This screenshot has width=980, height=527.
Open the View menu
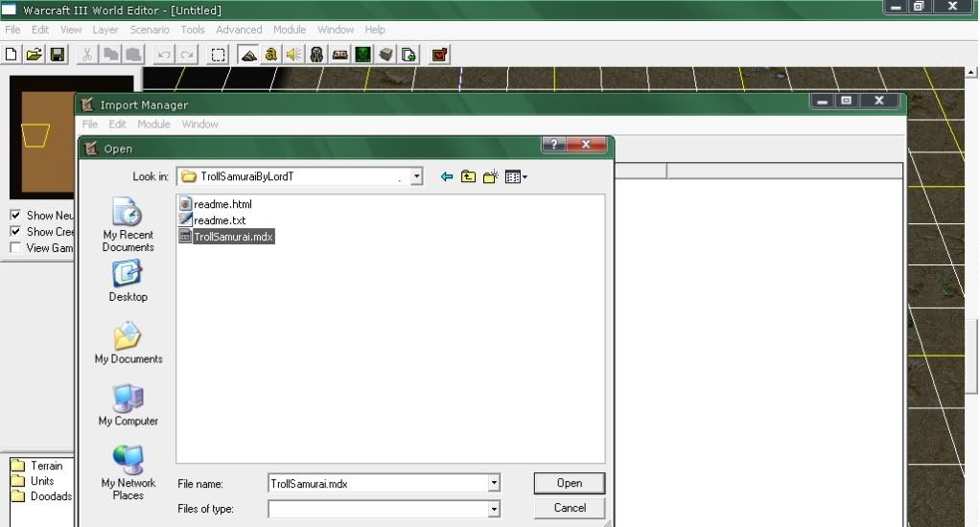(71, 30)
